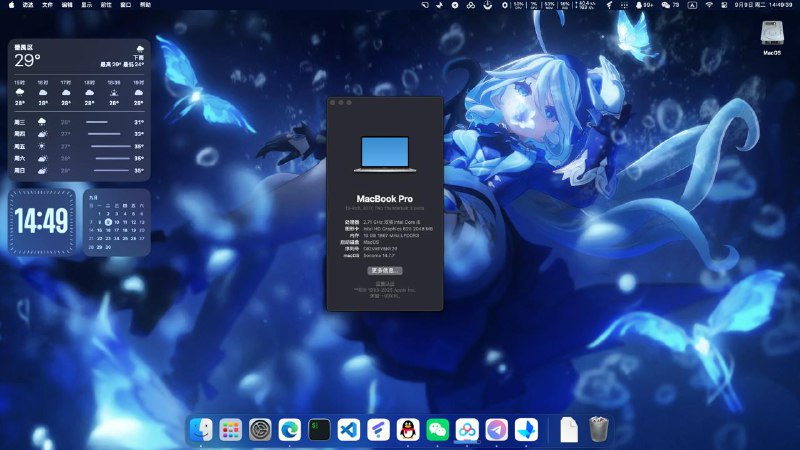
Task: Open the Apple menu
Action: point(10,5)
